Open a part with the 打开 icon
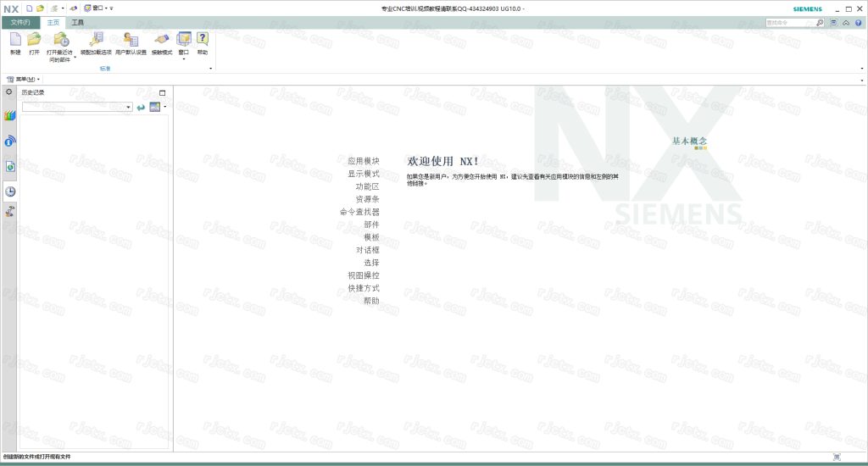 point(34,40)
